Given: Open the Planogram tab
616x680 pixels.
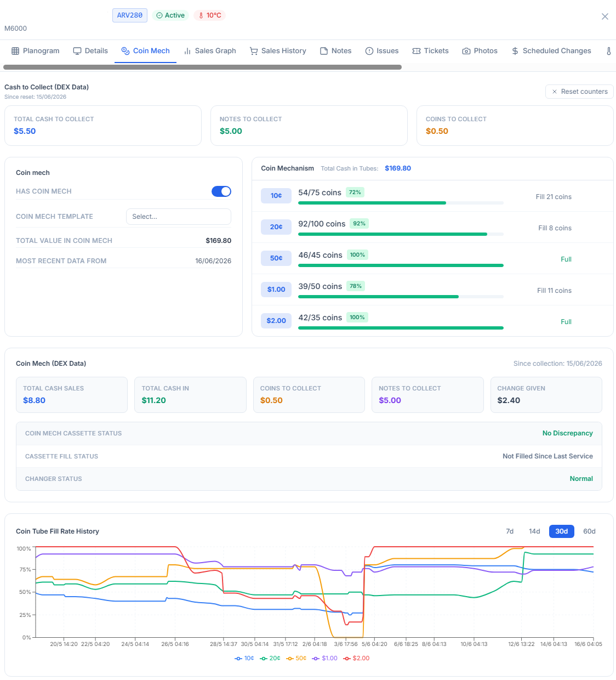Looking at the screenshot, I should (x=35, y=51).
